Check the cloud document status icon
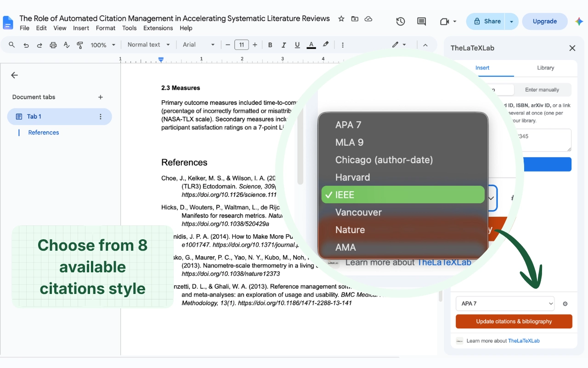Viewport: 588px width, 368px height. pos(368,19)
